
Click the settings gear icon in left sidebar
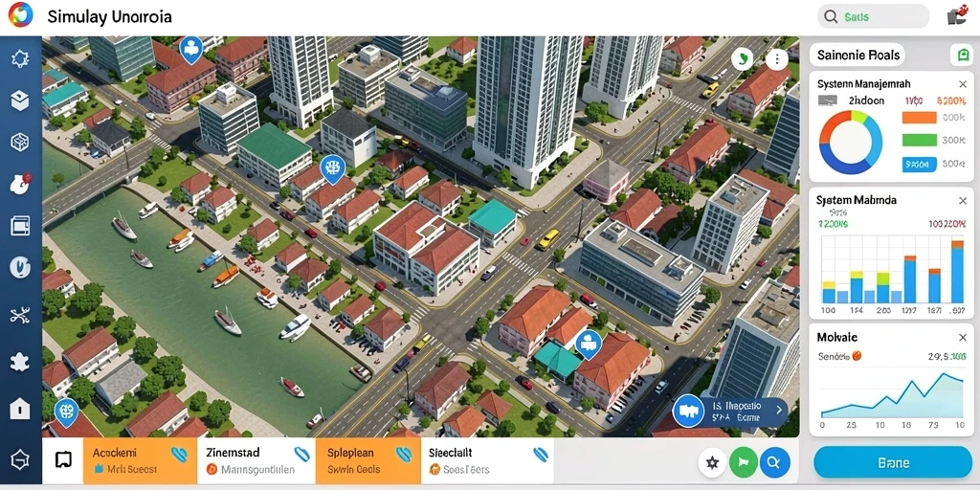(x=20, y=58)
